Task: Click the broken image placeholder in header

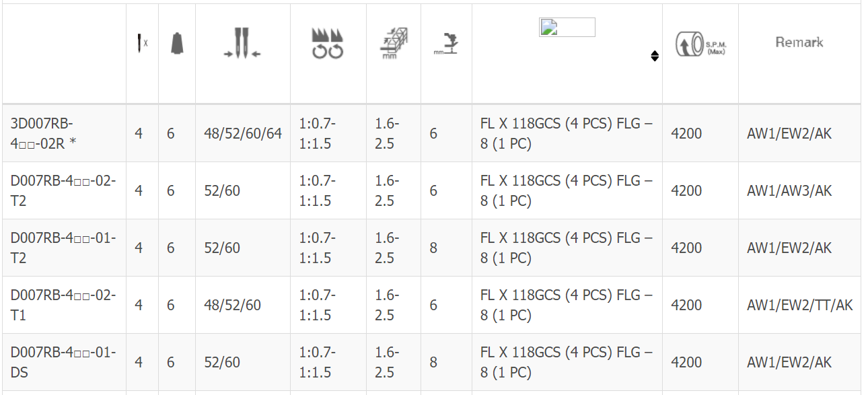Action: [567, 27]
